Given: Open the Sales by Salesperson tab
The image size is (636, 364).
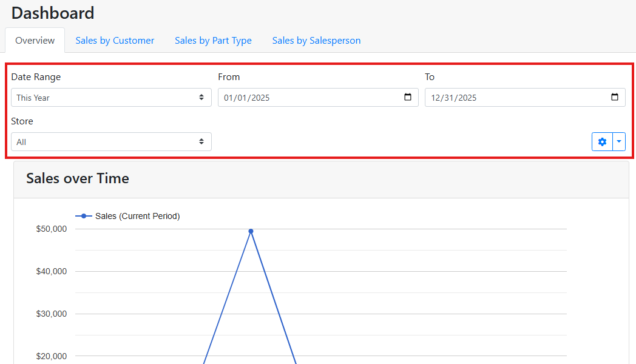Looking at the screenshot, I should (x=316, y=40).
